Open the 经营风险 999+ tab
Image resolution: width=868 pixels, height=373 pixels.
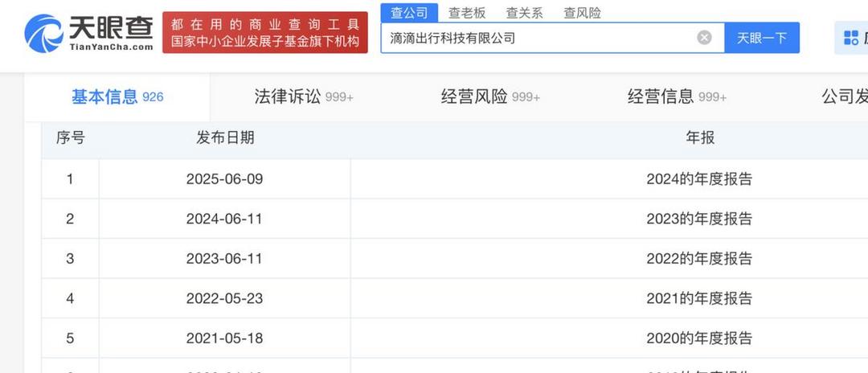click(490, 96)
